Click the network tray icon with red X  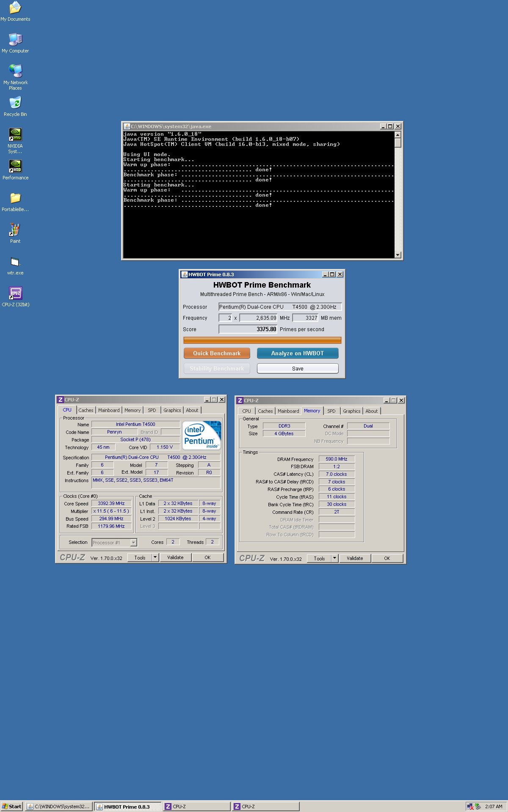470,807
